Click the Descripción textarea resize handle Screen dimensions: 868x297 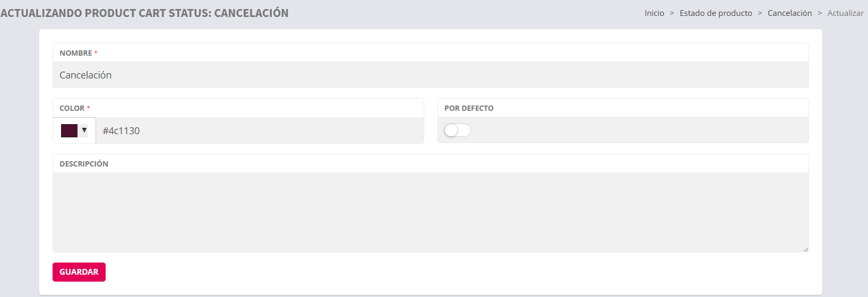pyautogui.click(x=806, y=249)
